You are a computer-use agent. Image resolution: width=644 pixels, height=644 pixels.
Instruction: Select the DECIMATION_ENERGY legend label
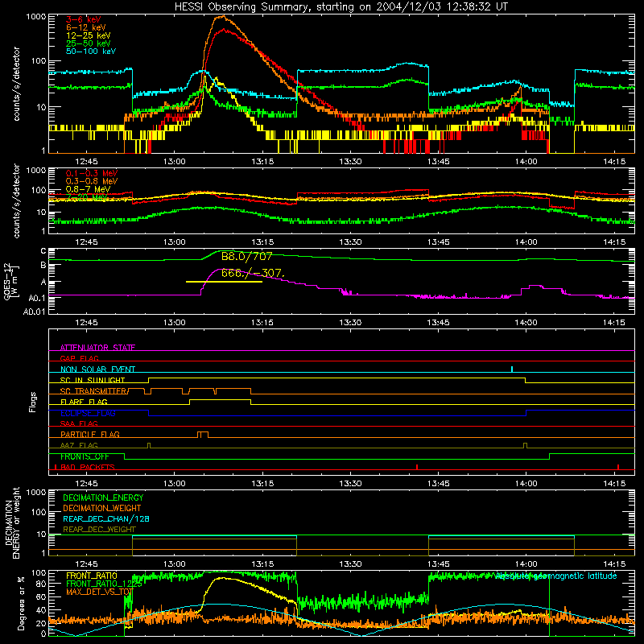103,497
